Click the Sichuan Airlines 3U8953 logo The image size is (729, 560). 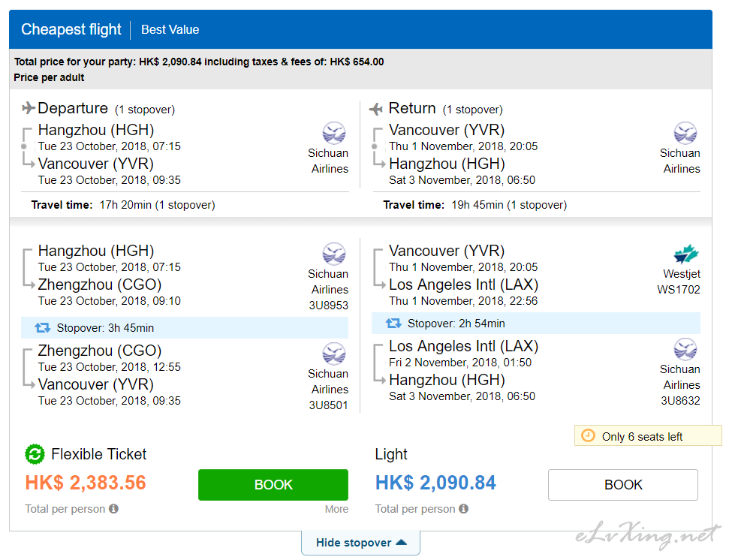tap(334, 254)
